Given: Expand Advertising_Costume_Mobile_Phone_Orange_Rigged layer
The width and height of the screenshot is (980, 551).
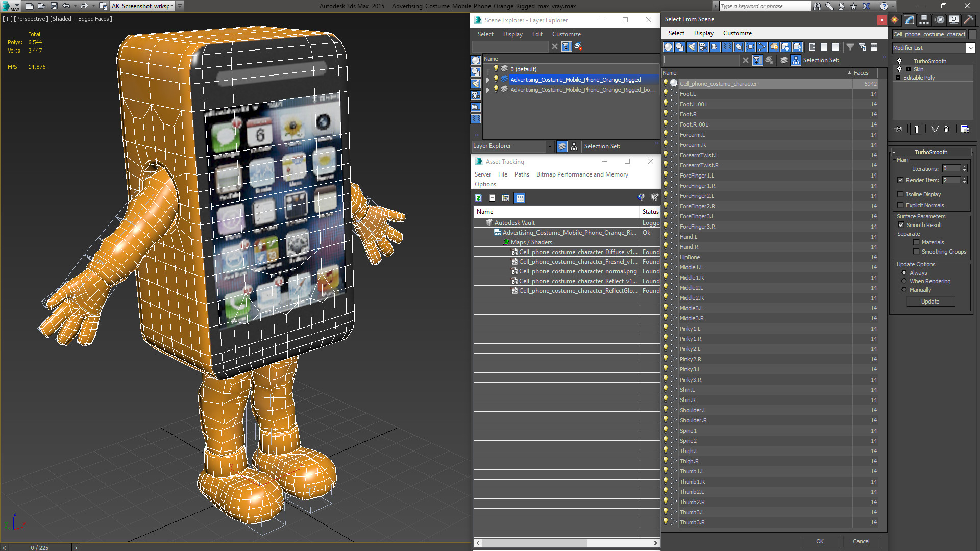Looking at the screenshot, I should click(488, 80).
